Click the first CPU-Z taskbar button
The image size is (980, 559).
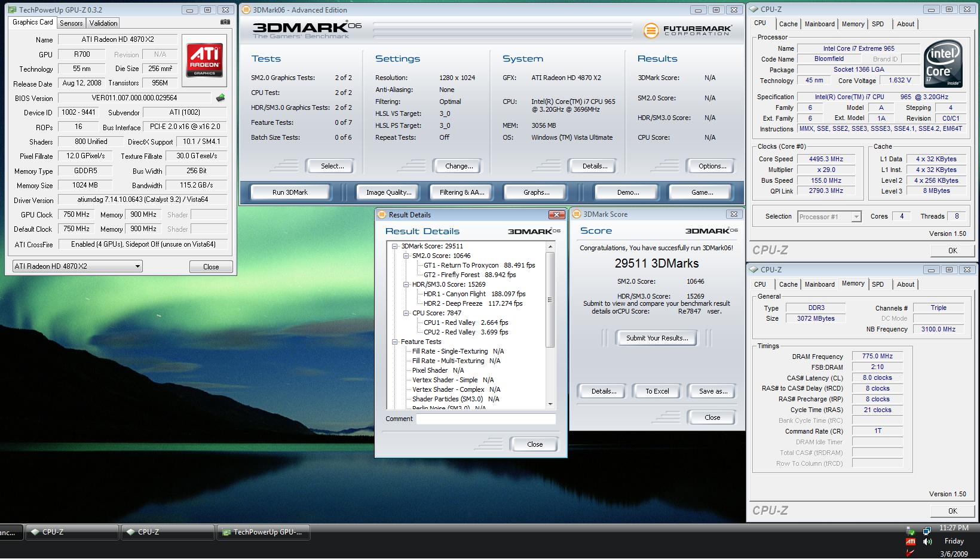[x=72, y=532]
